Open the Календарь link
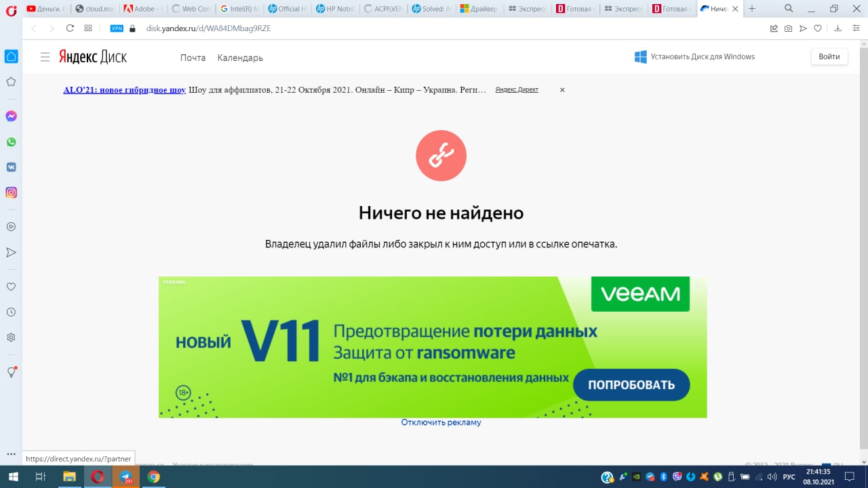Viewport: 868px width, 488px height. click(240, 58)
